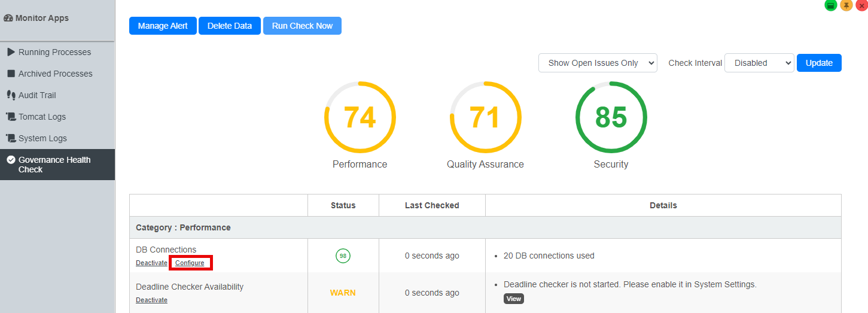This screenshot has height=313, width=868.
Task: Click the Last Checked column header
Action: point(432,205)
